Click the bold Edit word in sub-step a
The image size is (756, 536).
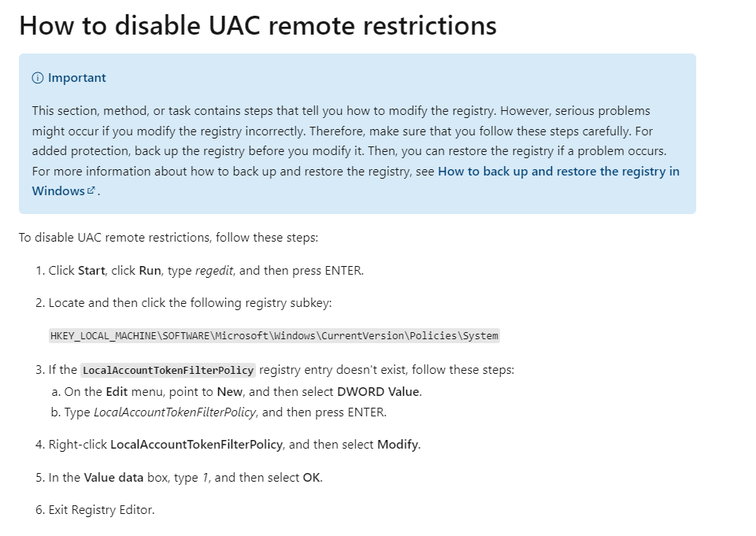tap(117, 391)
